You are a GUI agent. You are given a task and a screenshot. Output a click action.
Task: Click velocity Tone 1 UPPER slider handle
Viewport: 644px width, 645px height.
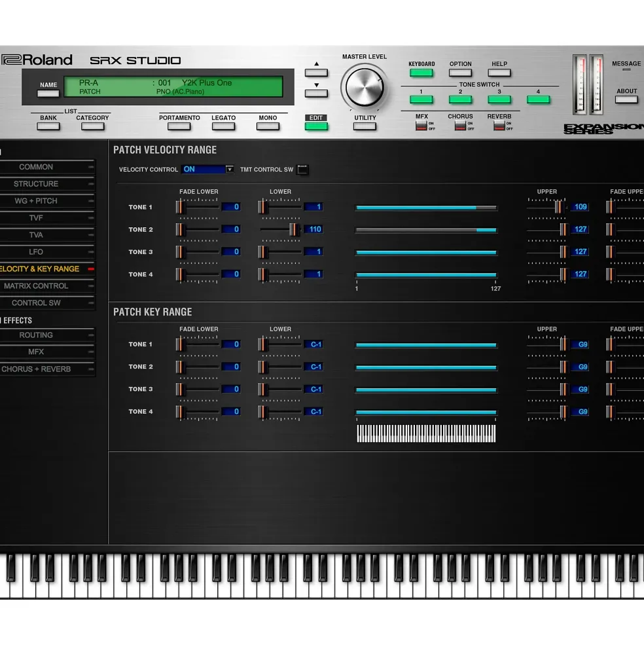pos(558,207)
